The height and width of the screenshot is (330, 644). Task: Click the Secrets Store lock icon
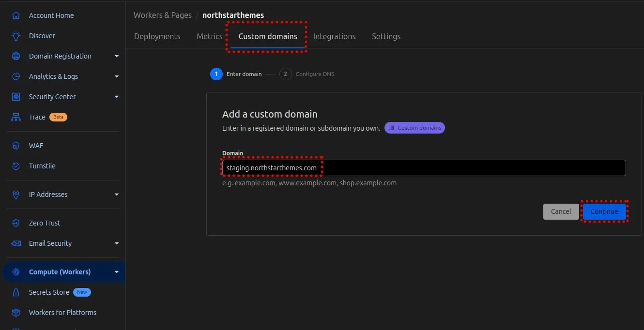tap(16, 292)
